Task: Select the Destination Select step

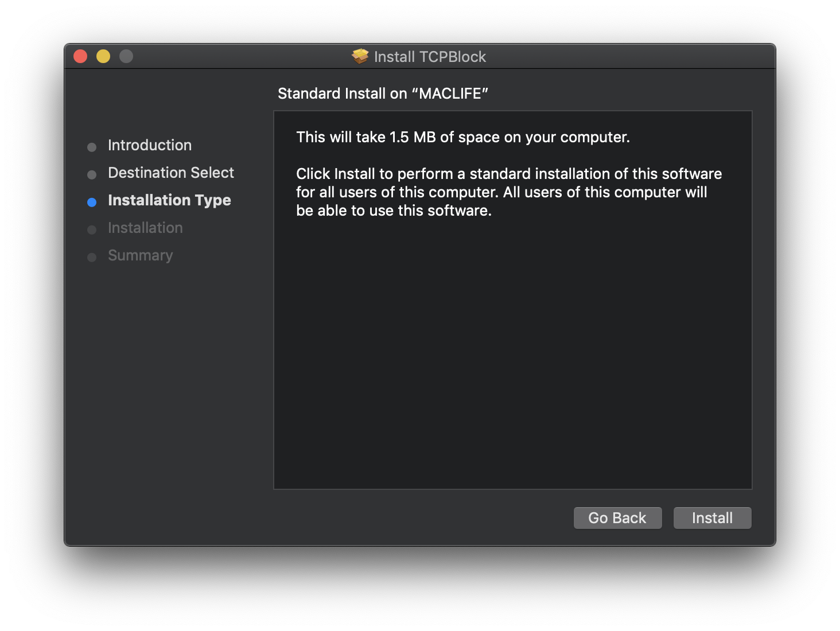Action: tap(170, 173)
